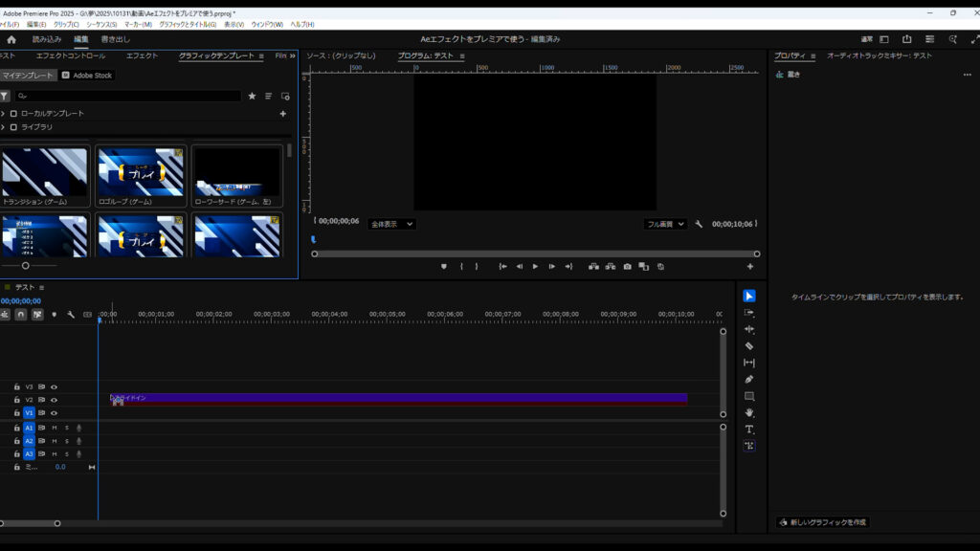Viewport: 980px width, 551px height.
Task: Pick the Ripple Edit tool
Action: coord(749,329)
